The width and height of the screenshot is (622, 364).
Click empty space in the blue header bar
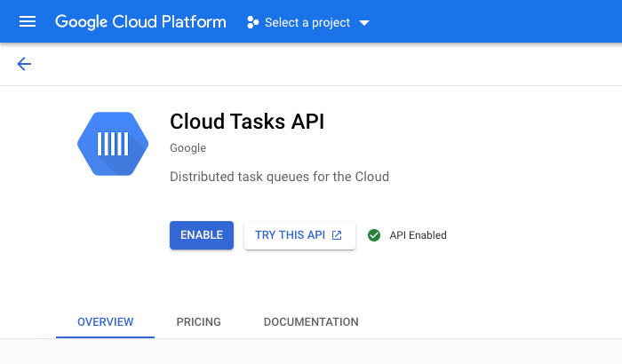point(498,21)
